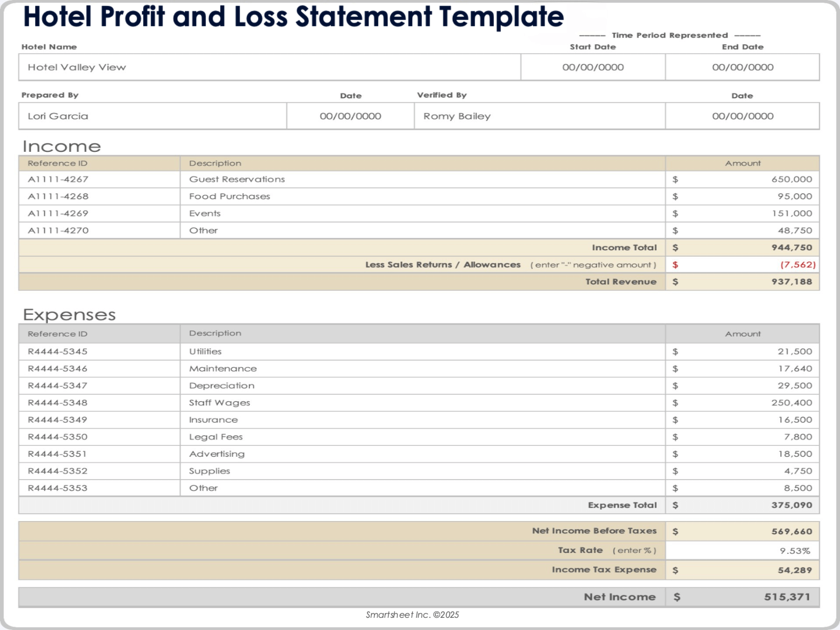This screenshot has height=630, width=840.
Task: Click the Verified By field 'Romy Bailey'
Action: pos(539,116)
